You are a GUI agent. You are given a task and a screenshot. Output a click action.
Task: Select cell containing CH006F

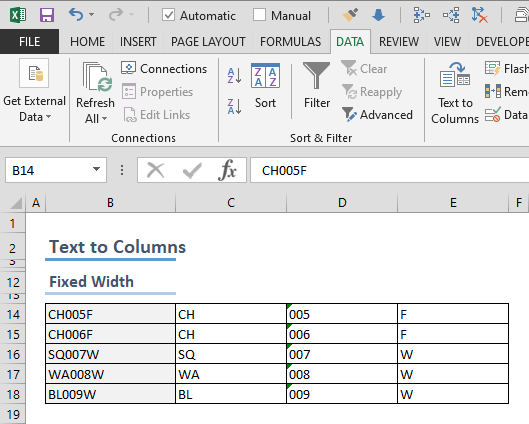110,334
